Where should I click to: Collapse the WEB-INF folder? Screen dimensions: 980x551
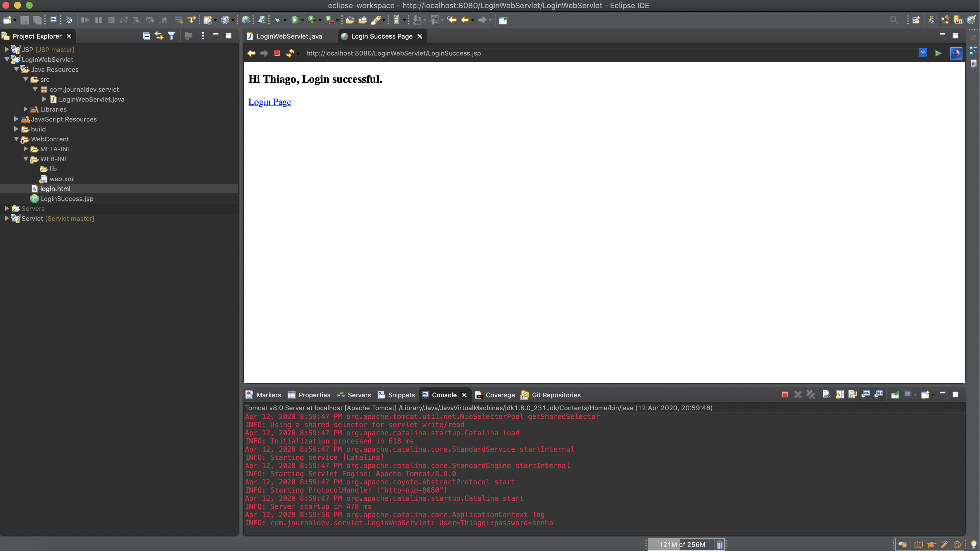[26, 159]
